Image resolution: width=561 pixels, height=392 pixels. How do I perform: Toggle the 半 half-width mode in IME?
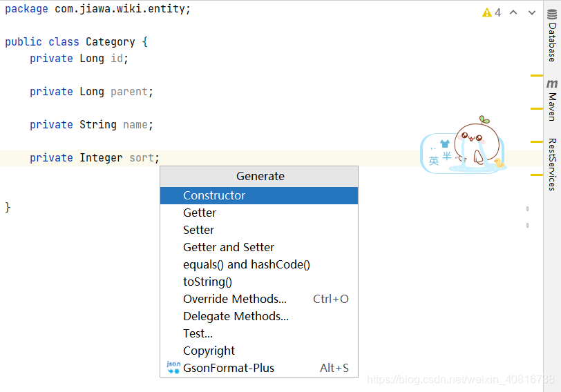point(447,156)
